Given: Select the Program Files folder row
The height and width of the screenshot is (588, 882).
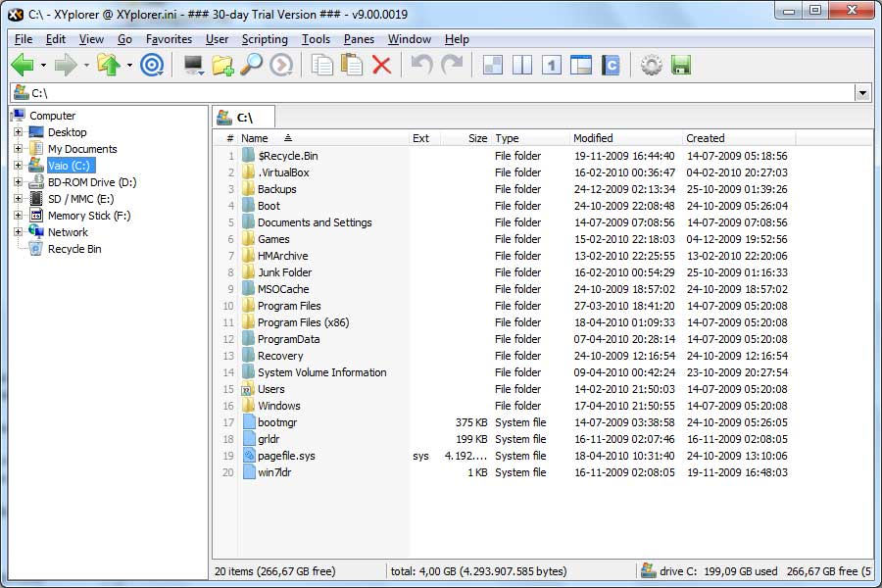Looking at the screenshot, I should [x=289, y=306].
